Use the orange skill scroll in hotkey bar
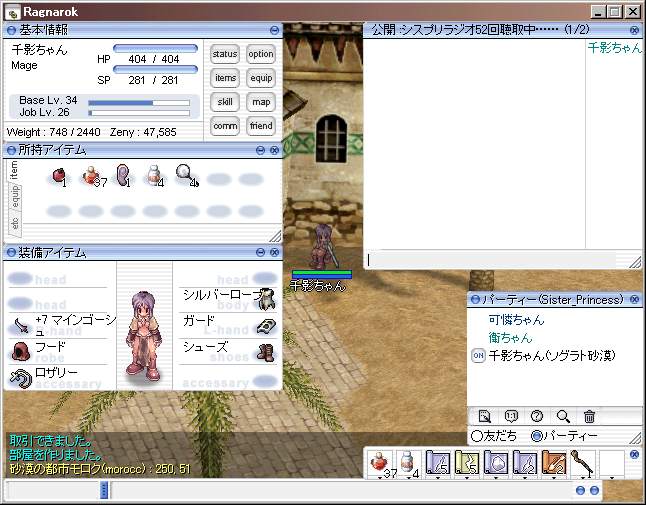646x505 pixels. click(x=554, y=463)
